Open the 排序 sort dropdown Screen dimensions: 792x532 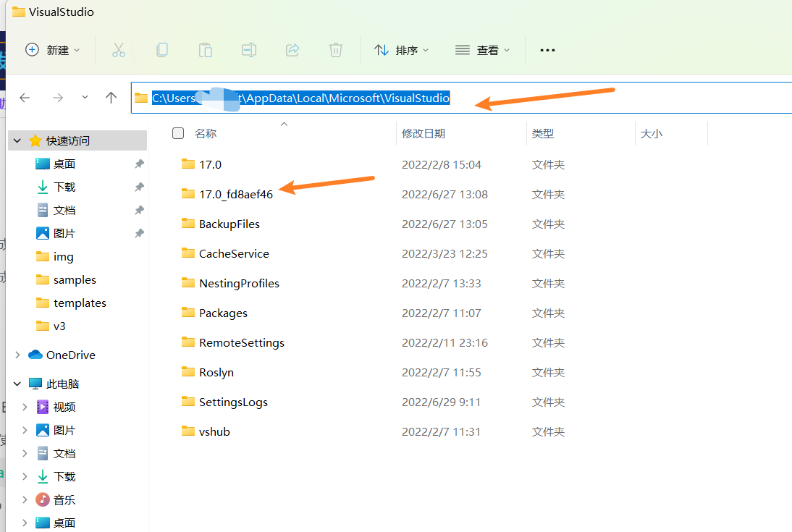pyautogui.click(x=401, y=50)
